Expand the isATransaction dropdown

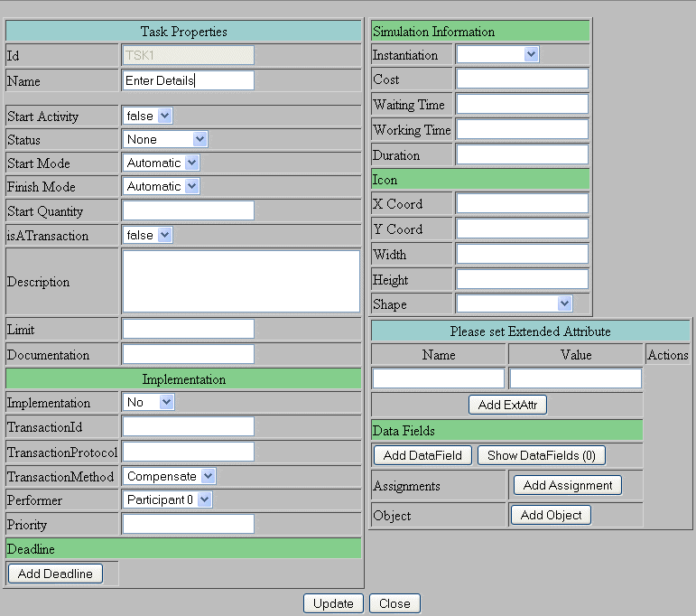pyautogui.click(x=147, y=235)
